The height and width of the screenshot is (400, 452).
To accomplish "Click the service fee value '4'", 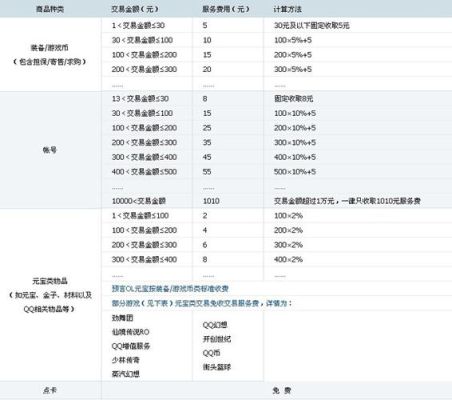I will pos(205,230).
